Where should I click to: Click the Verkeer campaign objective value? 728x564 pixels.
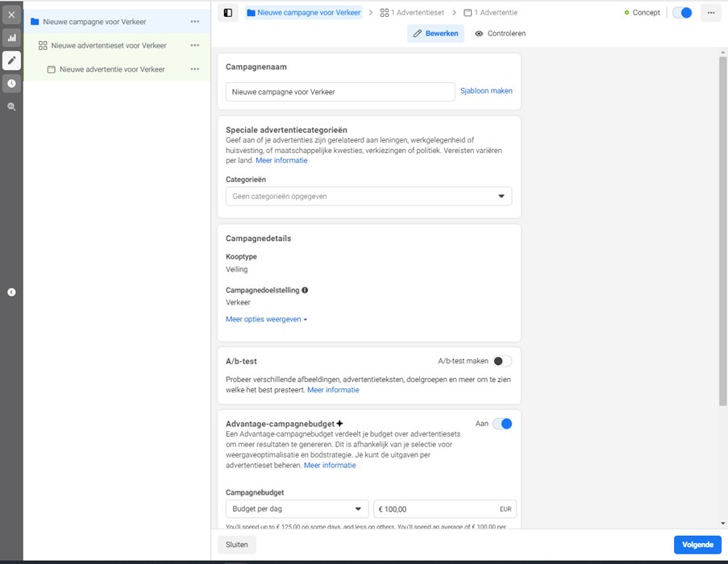click(238, 302)
